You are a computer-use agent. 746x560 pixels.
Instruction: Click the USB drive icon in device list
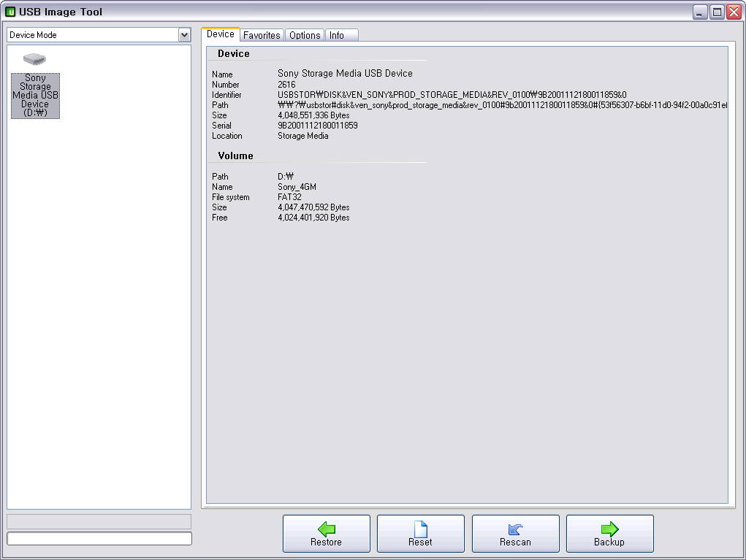pyautogui.click(x=35, y=59)
